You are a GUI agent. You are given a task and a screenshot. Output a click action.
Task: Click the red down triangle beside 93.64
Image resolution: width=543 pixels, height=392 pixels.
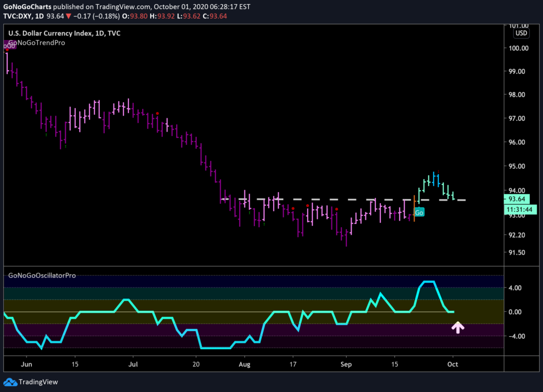(68, 16)
